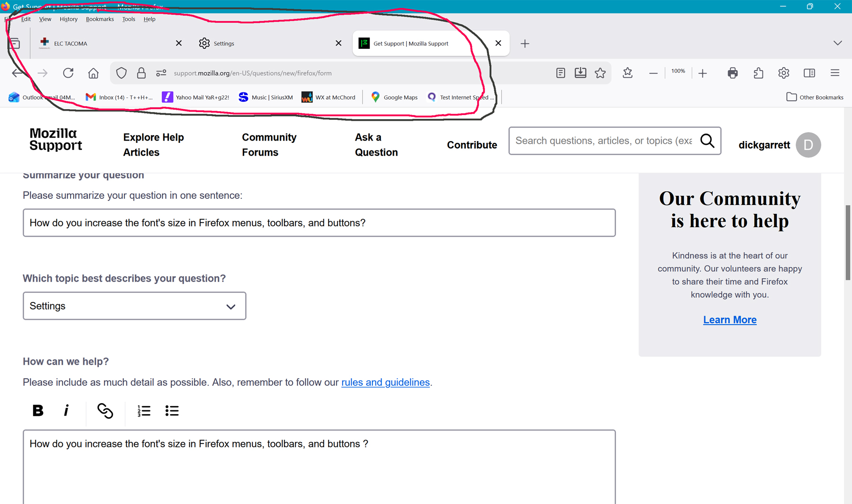
Task: Toggle Reader View icon in address bar
Action: (560, 73)
